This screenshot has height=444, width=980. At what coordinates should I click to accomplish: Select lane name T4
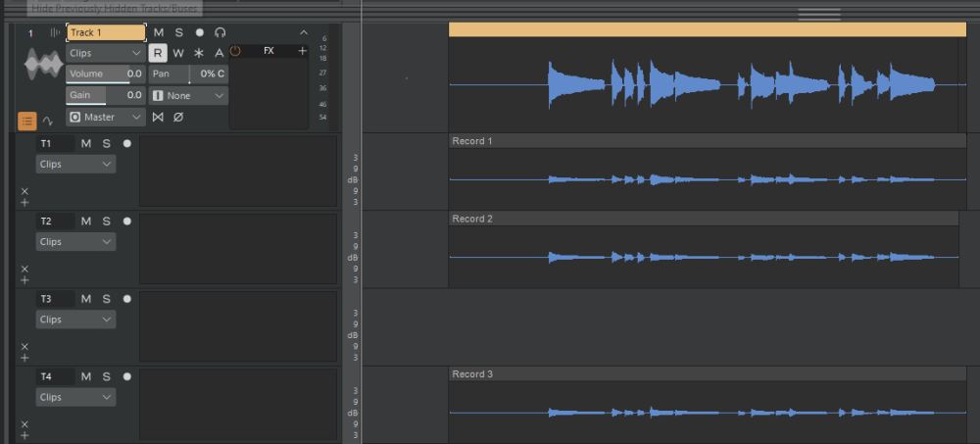click(x=54, y=376)
